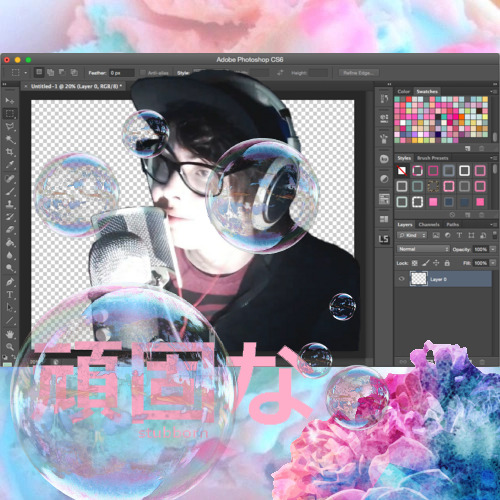This screenshot has height=500, width=500.
Task: Create new swatch from foreground color
Action: click(468, 148)
